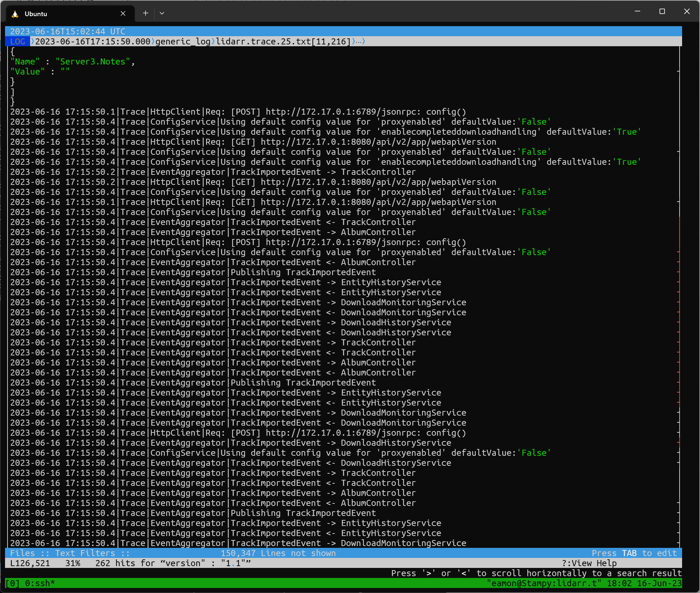Open the lidarr.trace.25.txt file breadcrumb
The height and width of the screenshot is (593, 700).
click(x=283, y=42)
